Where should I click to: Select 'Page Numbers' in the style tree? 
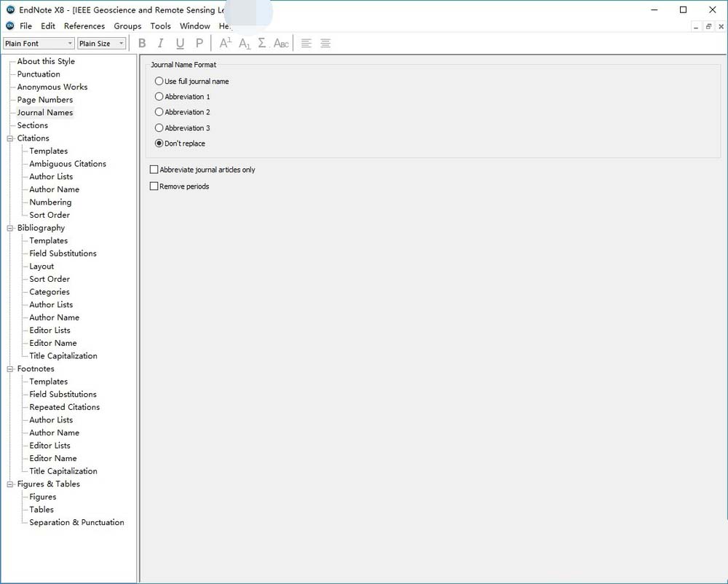[45, 100]
